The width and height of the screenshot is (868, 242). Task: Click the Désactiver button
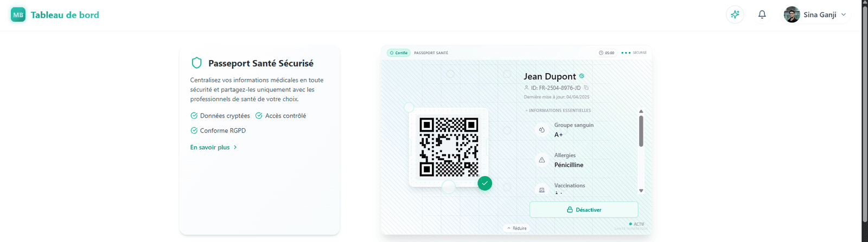tap(584, 210)
